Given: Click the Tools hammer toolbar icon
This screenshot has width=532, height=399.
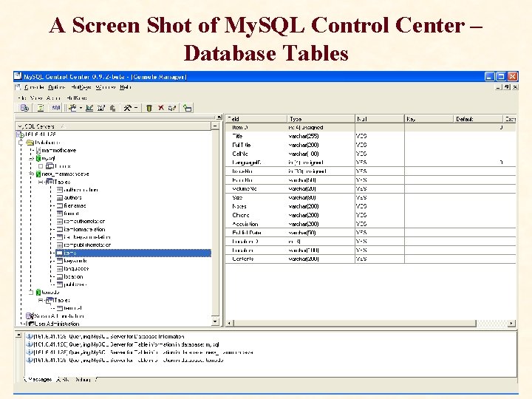Looking at the screenshot, I should coord(127,108).
